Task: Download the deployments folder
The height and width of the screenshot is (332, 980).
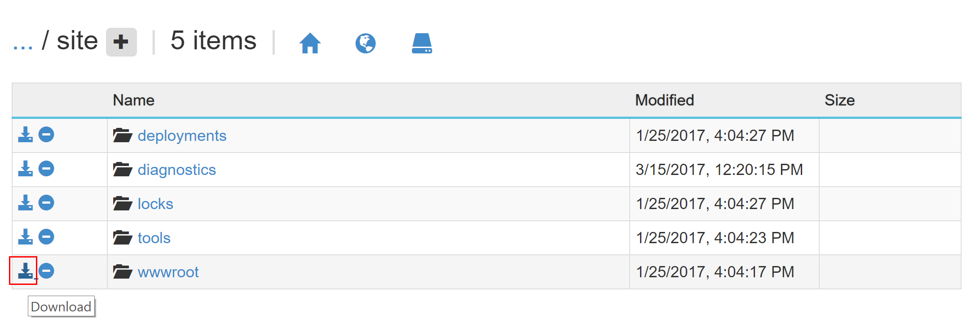Action: pyautogui.click(x=25, y=135)
